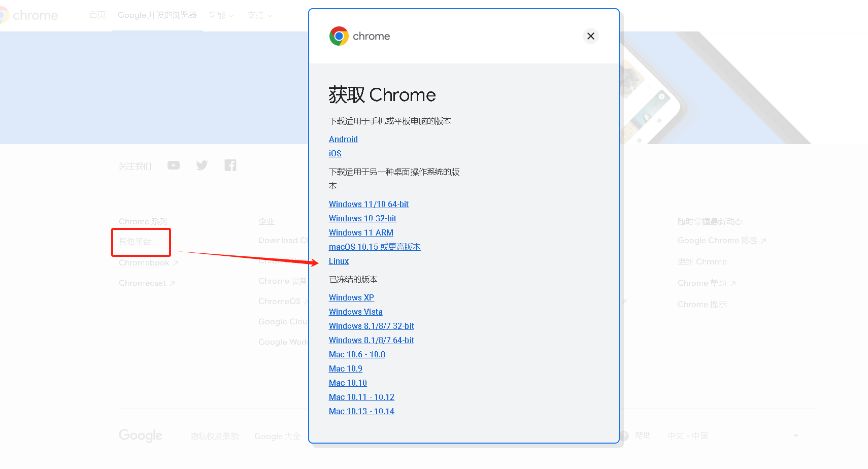The height and width of the screenshot is (469, 868).
Task: Download macOS 10.15 或更高版本
Action: pyautogui.click(x=375, y=247)
